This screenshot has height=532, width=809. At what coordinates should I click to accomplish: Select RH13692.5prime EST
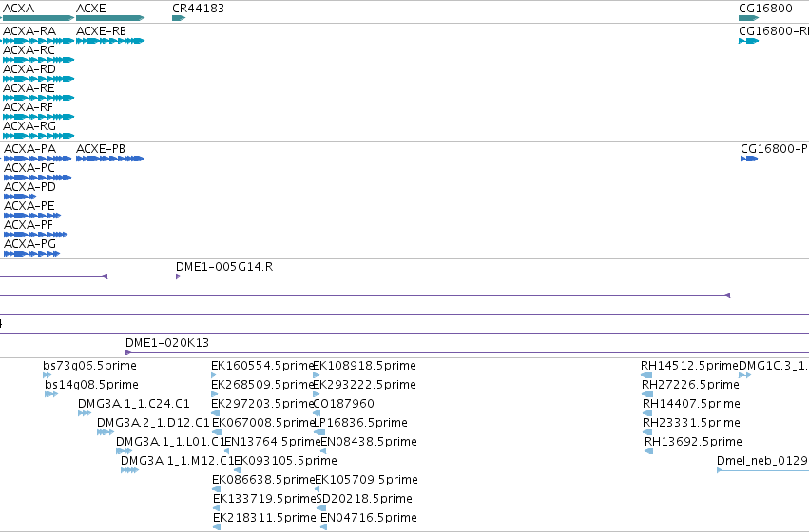click(x=649, y=451)
